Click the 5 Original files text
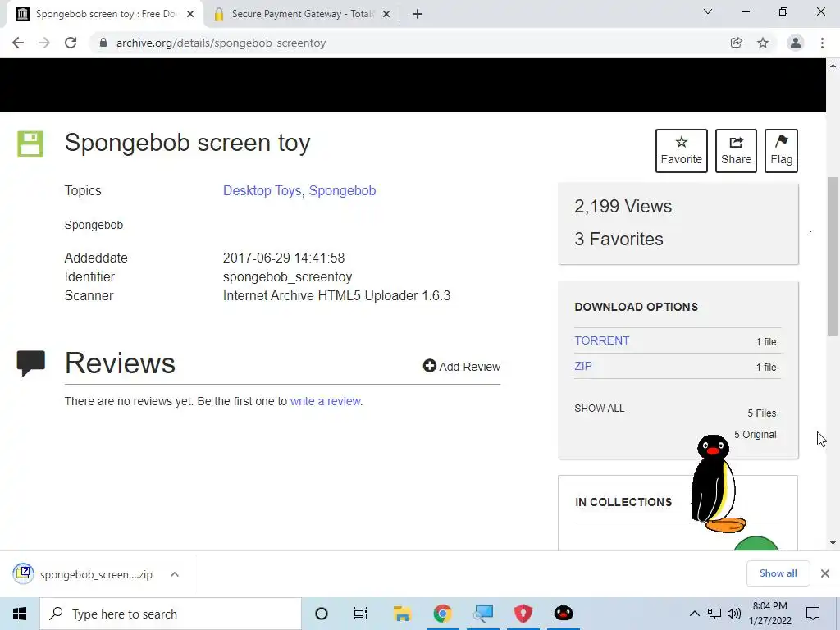 pos(755,435)
